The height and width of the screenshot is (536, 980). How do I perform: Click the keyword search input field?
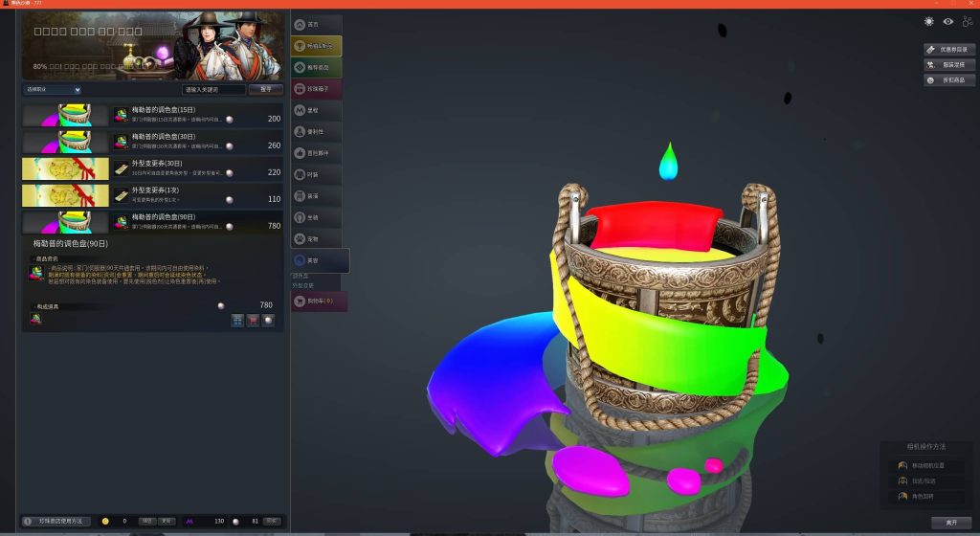[213, 89]
